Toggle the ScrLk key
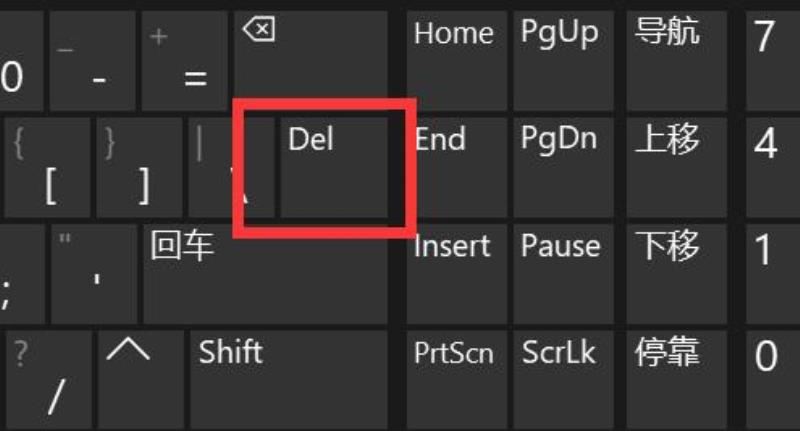Image resolution: width=800 pixels, height=431 pixels. 563,379
